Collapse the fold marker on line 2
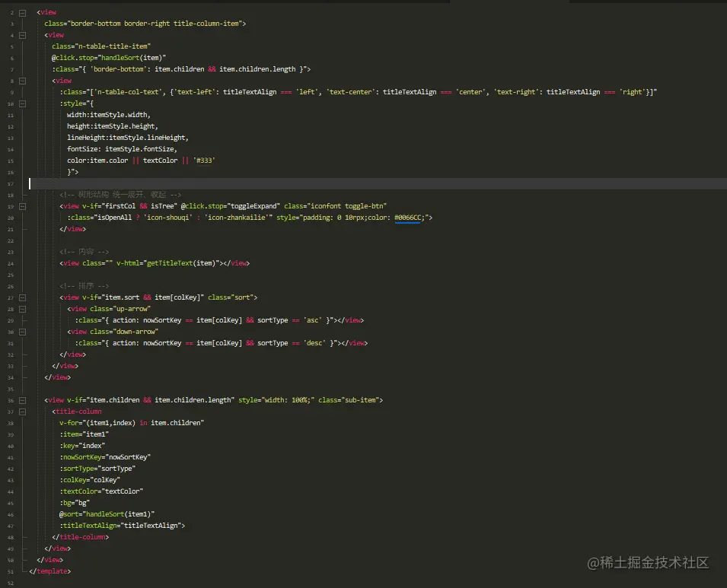The image size is (727, 588). click(22, 13)
